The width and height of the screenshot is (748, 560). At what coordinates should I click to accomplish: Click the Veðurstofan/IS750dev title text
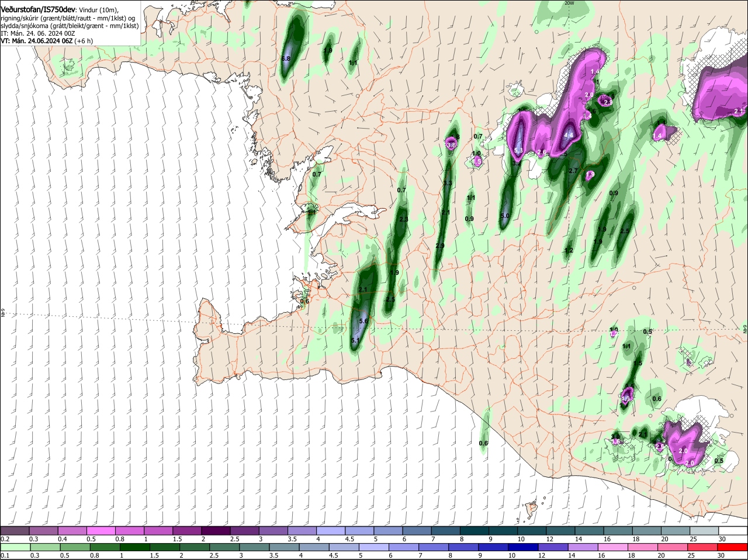tap(38, 10)
